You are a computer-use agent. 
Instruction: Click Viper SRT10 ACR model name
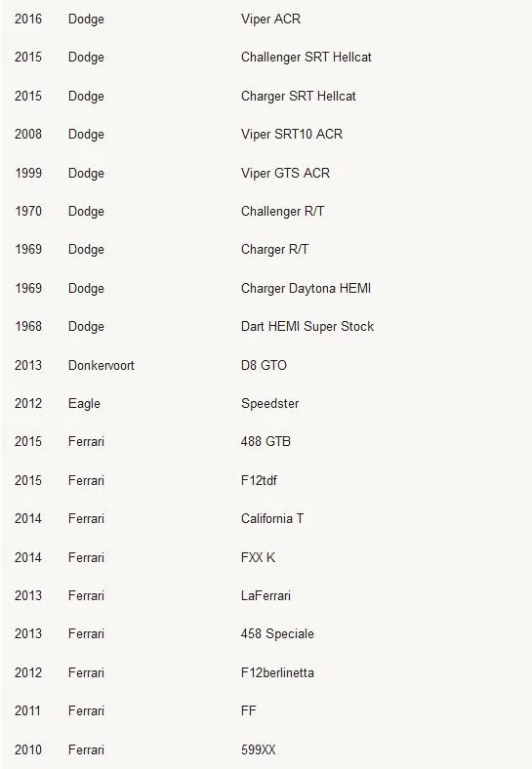[x=292, y=134]
